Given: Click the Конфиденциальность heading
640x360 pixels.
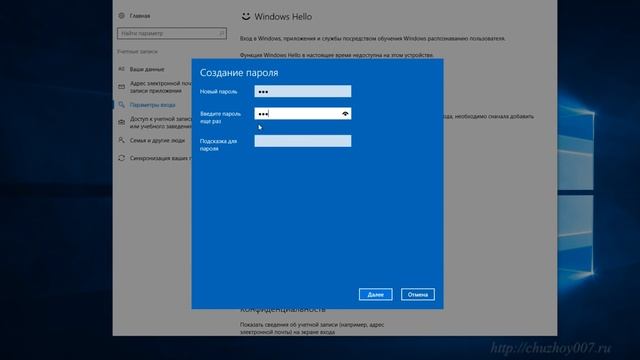Looking at the screenshot, I should coord(283,311).
